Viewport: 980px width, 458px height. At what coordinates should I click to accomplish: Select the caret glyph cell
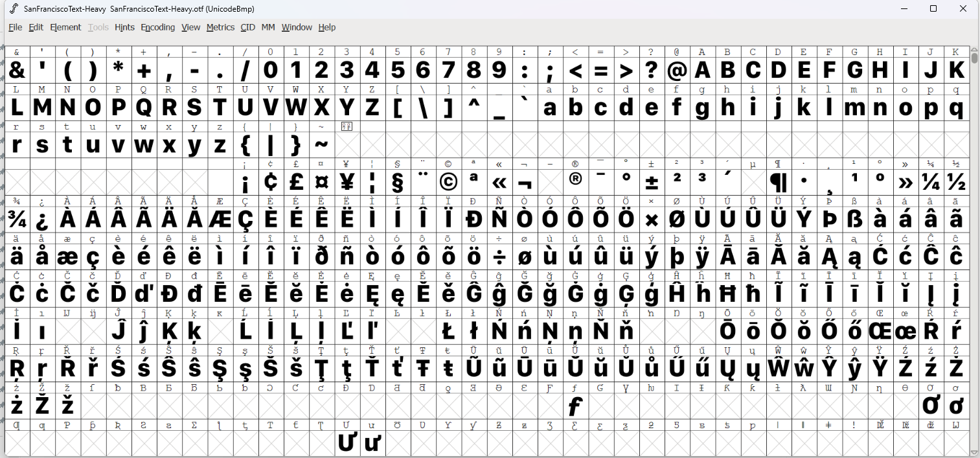point(473,108)
